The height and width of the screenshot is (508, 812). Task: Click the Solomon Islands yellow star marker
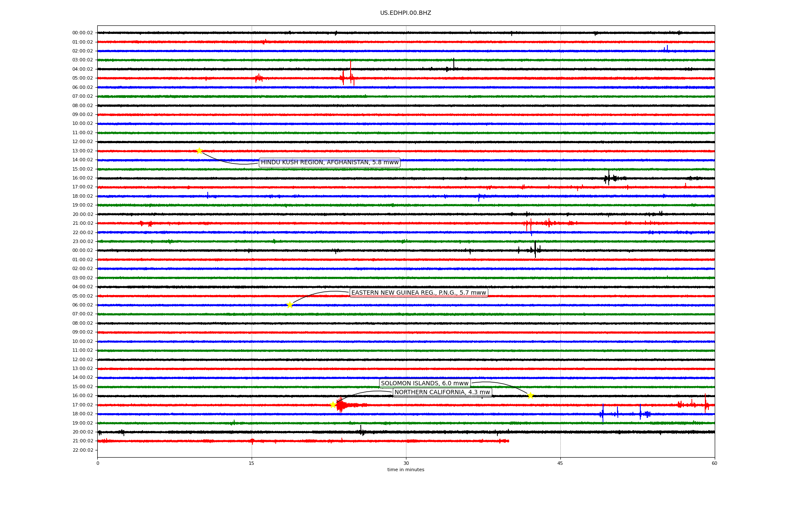tap(530, 395)
